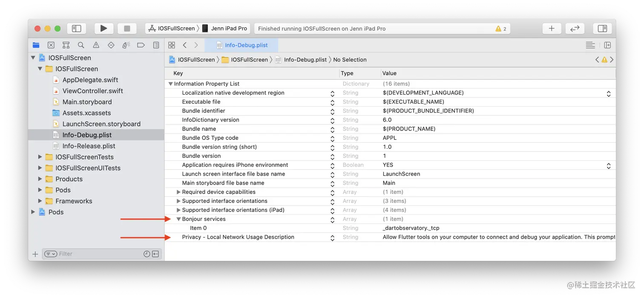644x298 pixels.
Task: Expand Supported interface orientations (iPad)
Action: [x=178, y=210]
